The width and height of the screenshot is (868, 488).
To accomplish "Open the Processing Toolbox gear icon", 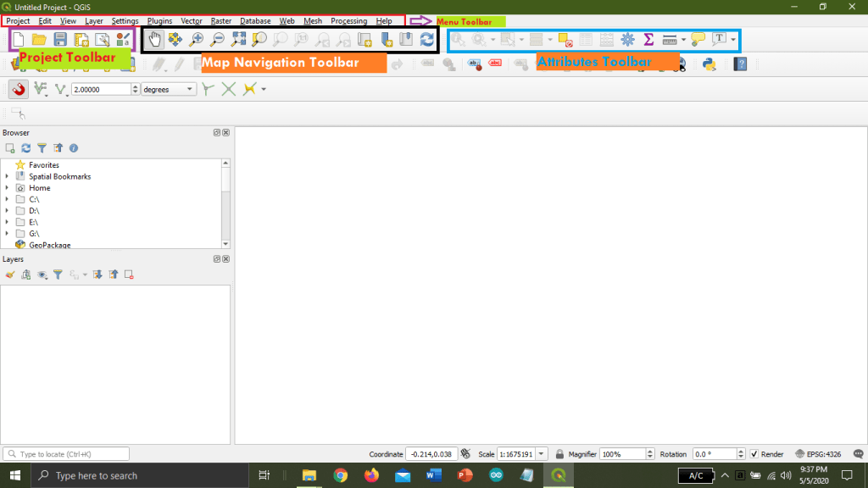I will click(x=628, y=39).
